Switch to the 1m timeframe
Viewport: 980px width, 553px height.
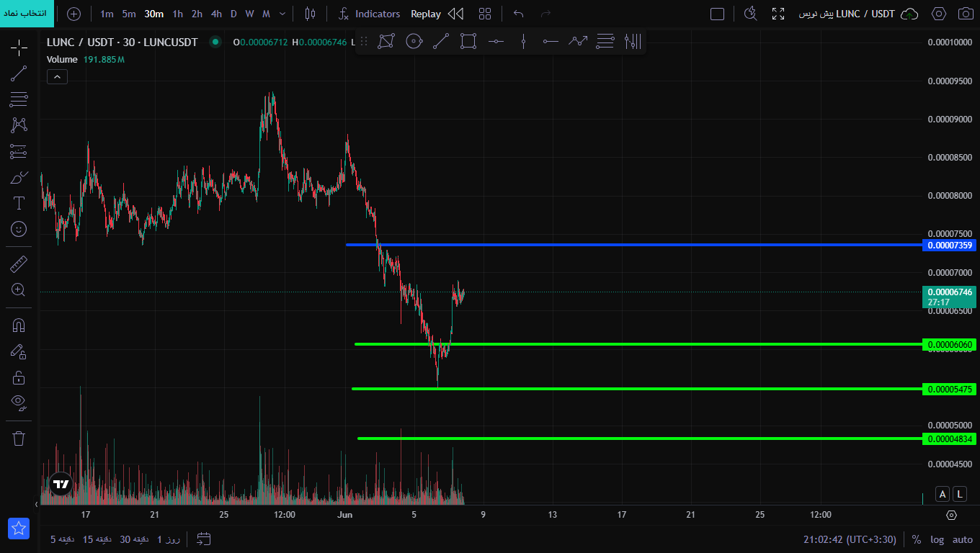(x=107, y=14)
